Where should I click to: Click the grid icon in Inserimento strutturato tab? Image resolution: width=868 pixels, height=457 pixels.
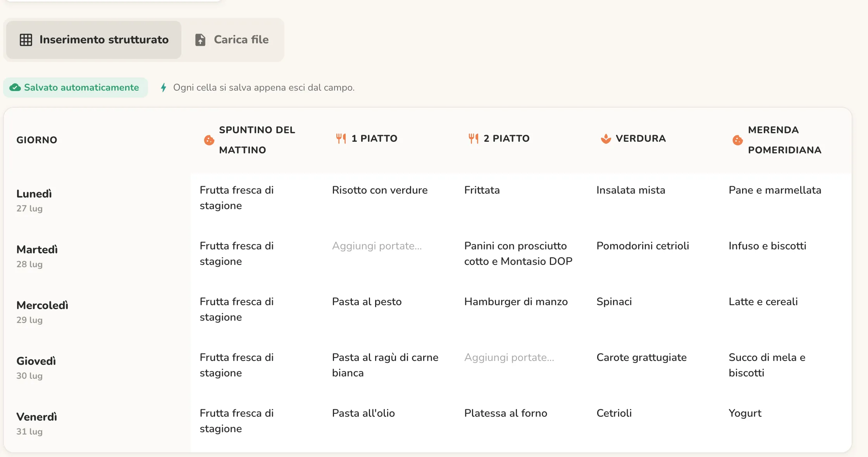[x=26, y=40]
